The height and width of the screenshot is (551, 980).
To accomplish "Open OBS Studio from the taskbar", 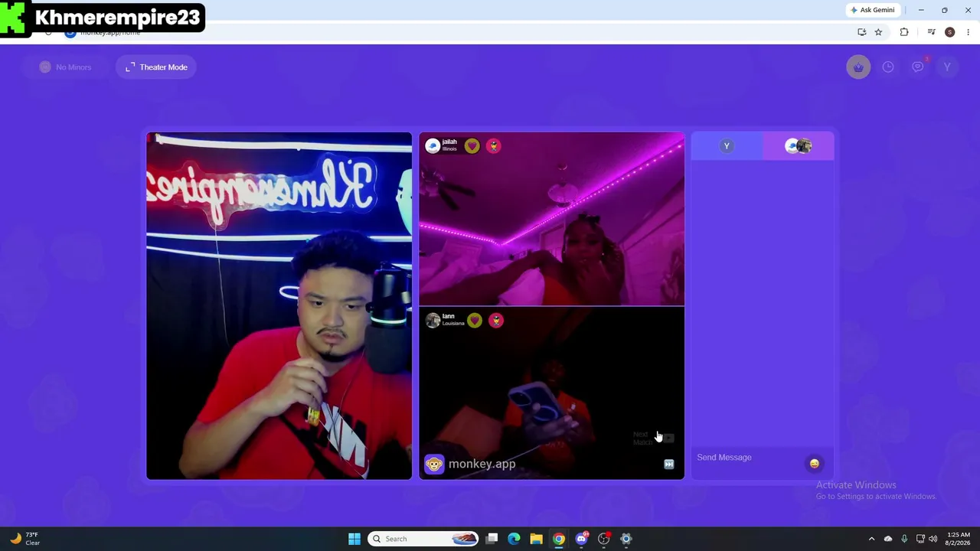I will [x=604, y=539].
